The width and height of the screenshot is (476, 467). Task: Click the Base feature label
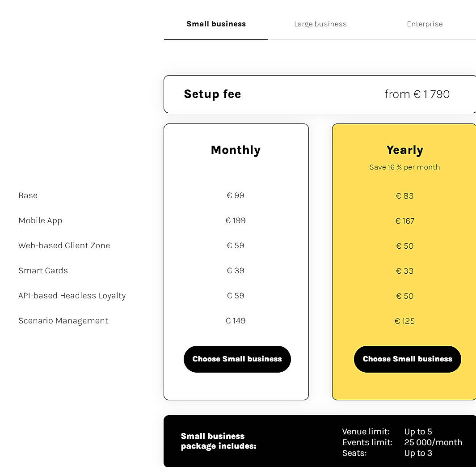point(28,195)
